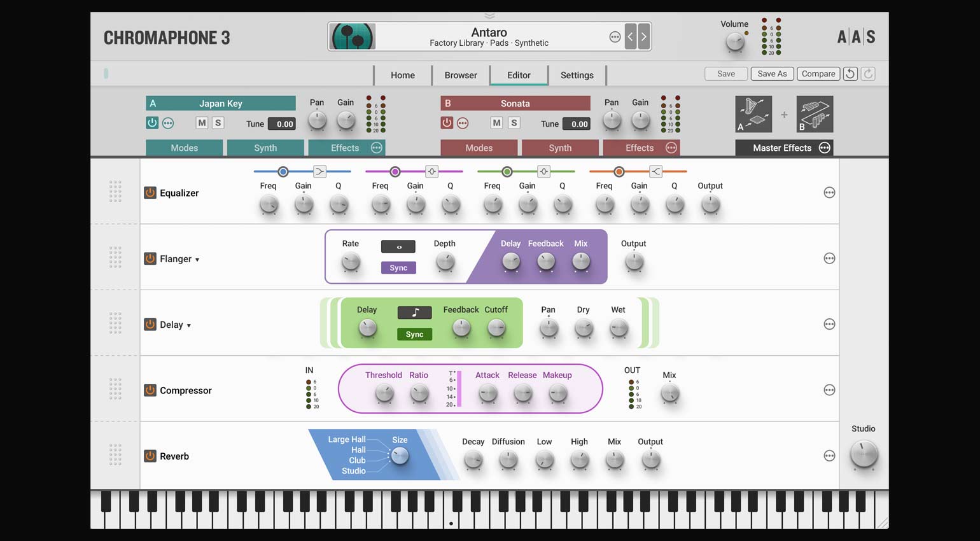Switch to the Browser tab

[461, 74]
